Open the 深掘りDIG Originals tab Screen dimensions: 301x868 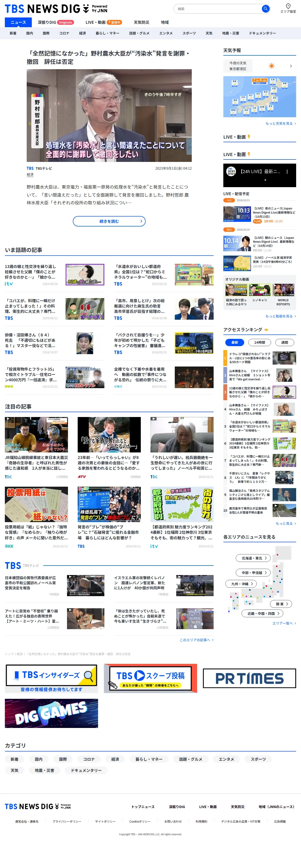coord(56,22)
